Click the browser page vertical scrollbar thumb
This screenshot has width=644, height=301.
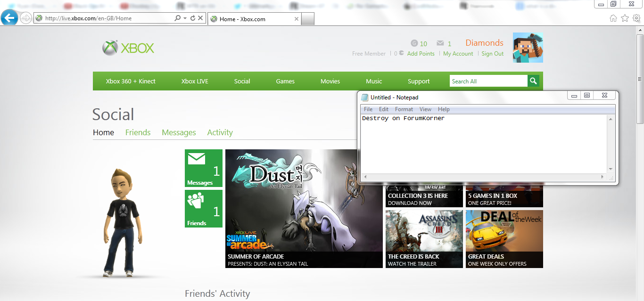640,79
